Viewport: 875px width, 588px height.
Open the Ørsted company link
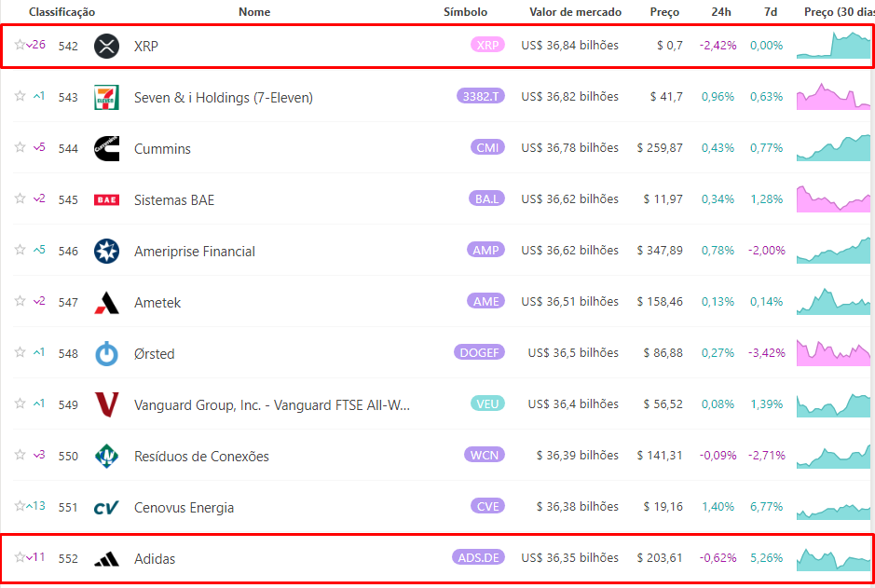click(155, 354)
